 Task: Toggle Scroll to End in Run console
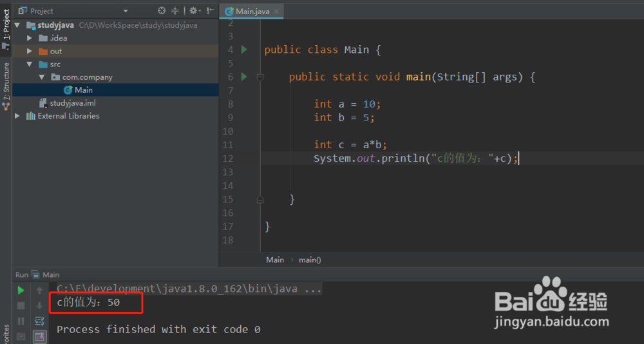[x=40, y=337]
